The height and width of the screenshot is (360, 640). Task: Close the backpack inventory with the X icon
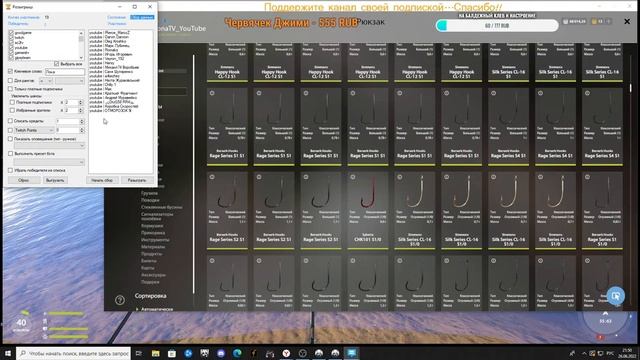pos(627,22)
